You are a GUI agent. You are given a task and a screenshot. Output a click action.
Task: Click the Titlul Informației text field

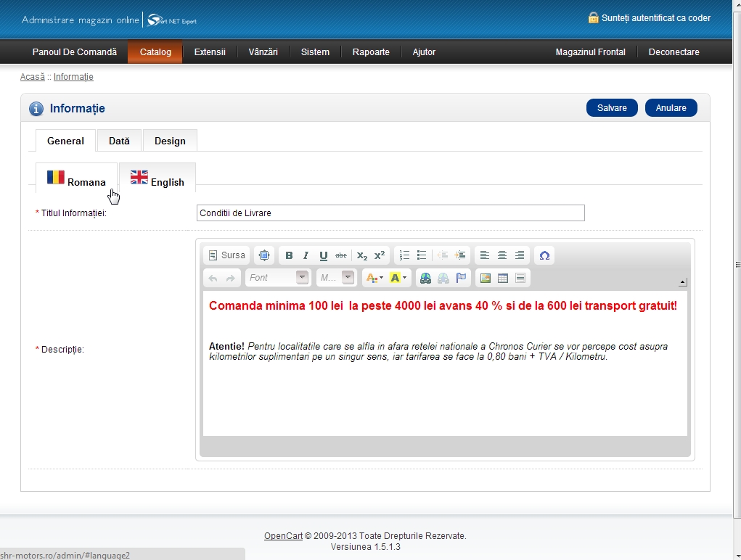tap(390, 213)
